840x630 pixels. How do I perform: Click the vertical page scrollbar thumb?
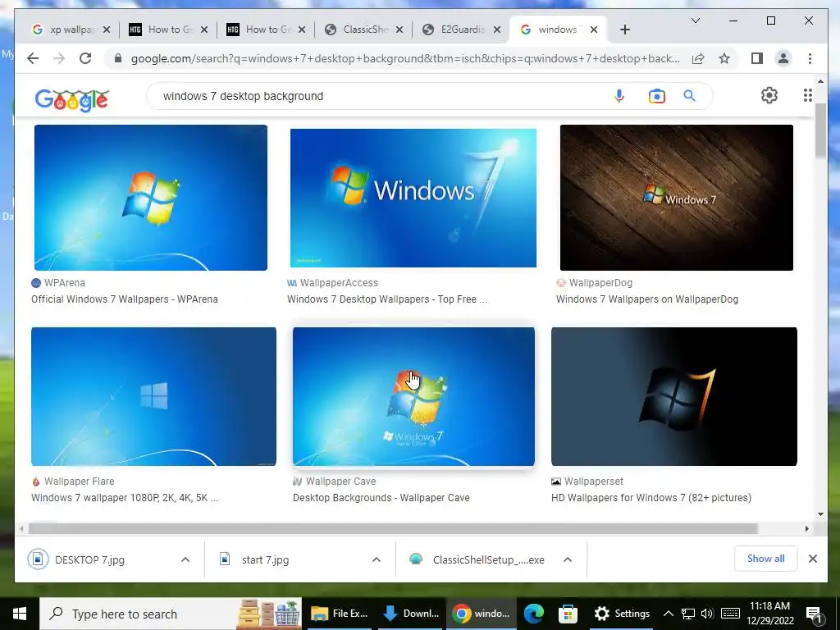(820, 130)
